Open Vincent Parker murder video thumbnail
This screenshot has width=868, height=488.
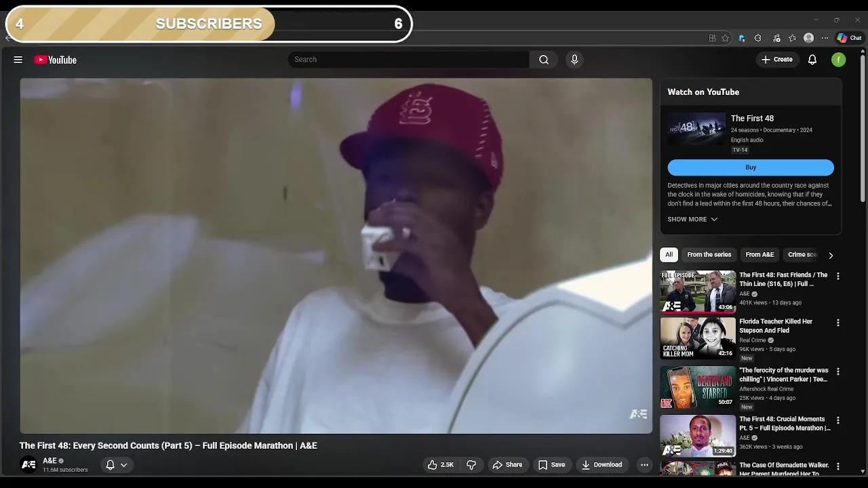[698, 387]
